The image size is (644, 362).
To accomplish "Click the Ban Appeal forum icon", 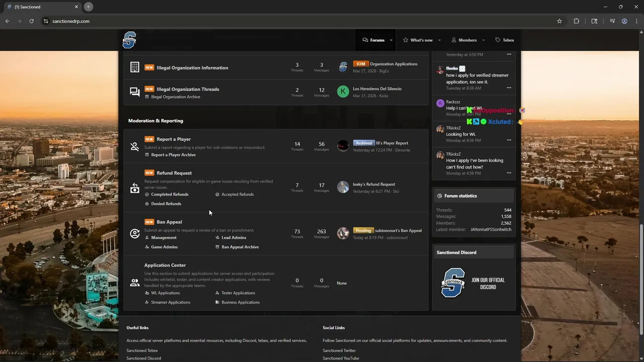I will click(x=134, y=234).
